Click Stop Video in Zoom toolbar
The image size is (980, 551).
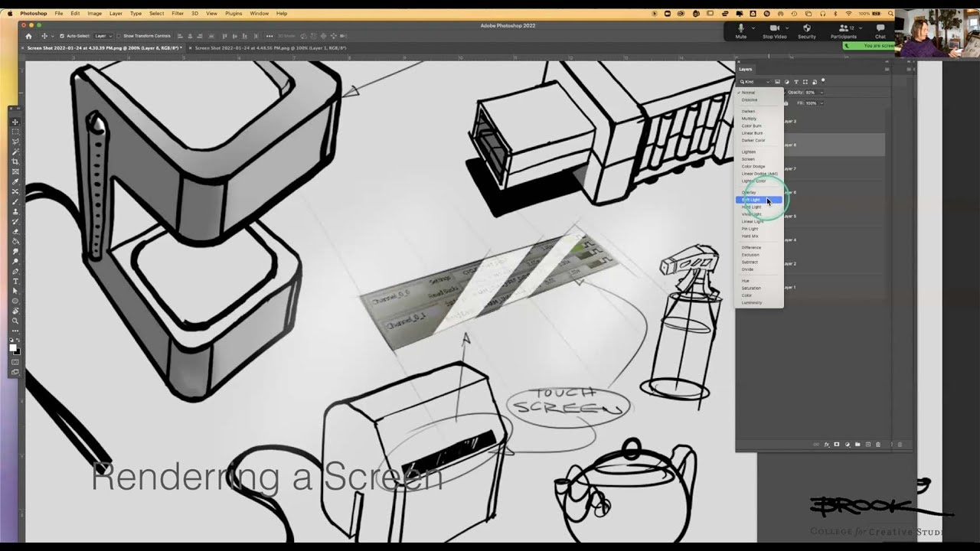[x=774, y=31]
